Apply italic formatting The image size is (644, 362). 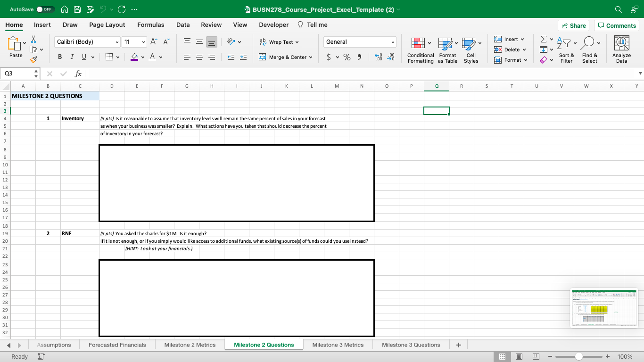pos(71,57)
